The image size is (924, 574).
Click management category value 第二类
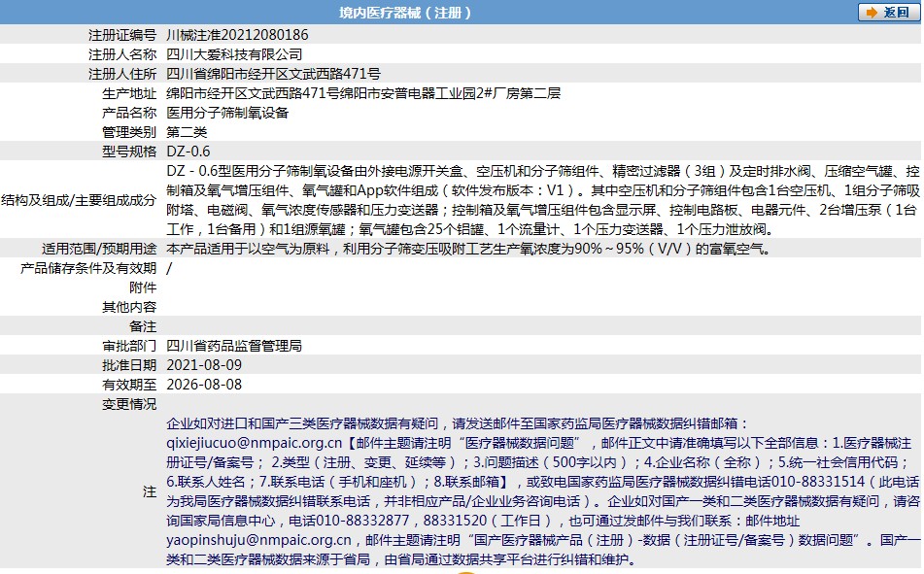[187, 132]
